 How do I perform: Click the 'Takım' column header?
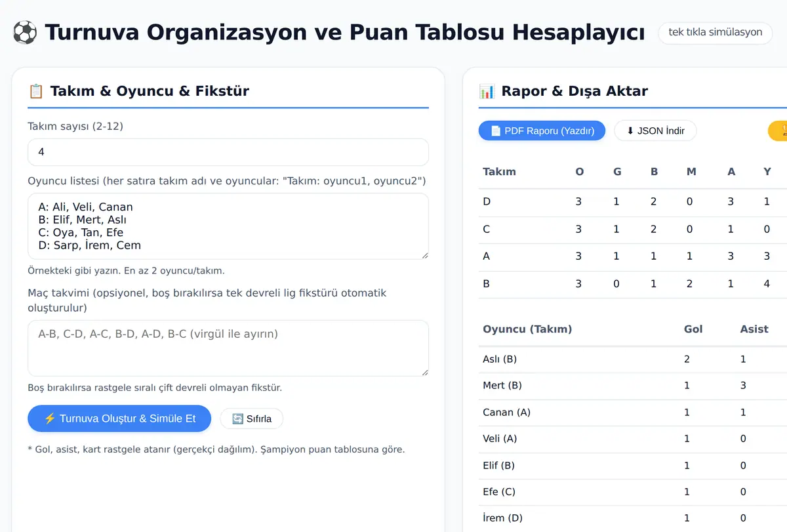[x=499, y=172]
